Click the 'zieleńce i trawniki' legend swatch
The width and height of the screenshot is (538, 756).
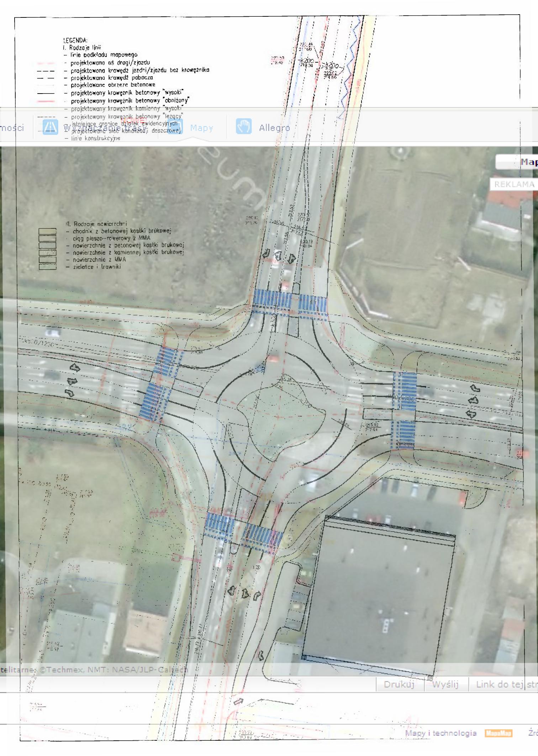[47, 267]
